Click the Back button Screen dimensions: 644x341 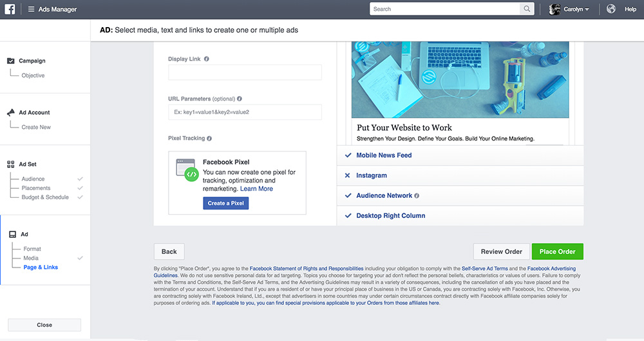169,251
